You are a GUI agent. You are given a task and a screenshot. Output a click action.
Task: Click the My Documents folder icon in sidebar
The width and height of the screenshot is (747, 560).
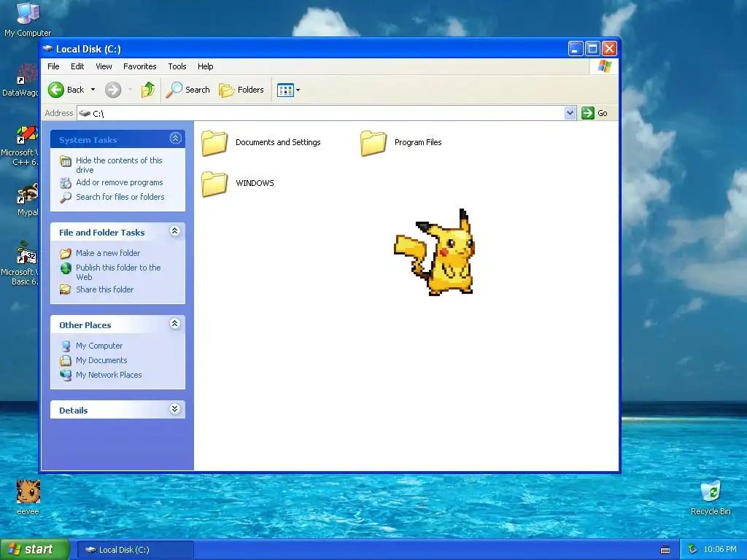(x=66, y=360)
